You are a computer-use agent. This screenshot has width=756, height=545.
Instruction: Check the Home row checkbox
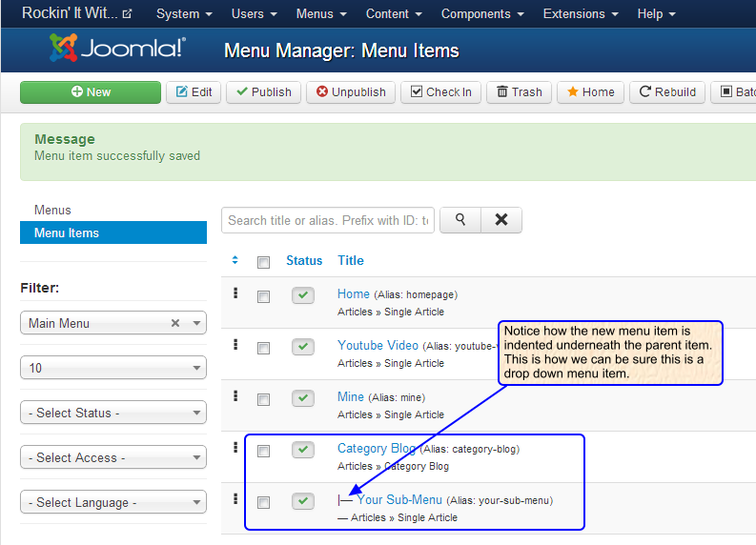(x=263, y=296)
